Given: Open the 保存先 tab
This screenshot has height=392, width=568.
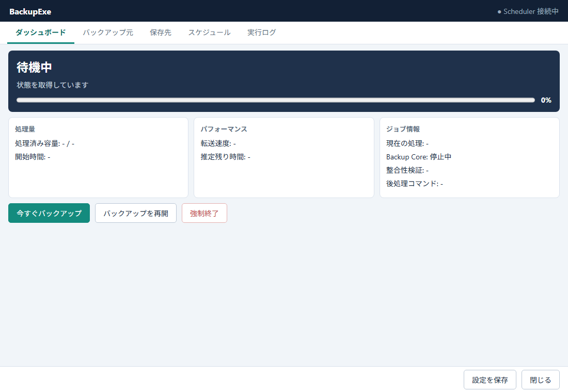Looking at the screenshot, I should 161,32.
